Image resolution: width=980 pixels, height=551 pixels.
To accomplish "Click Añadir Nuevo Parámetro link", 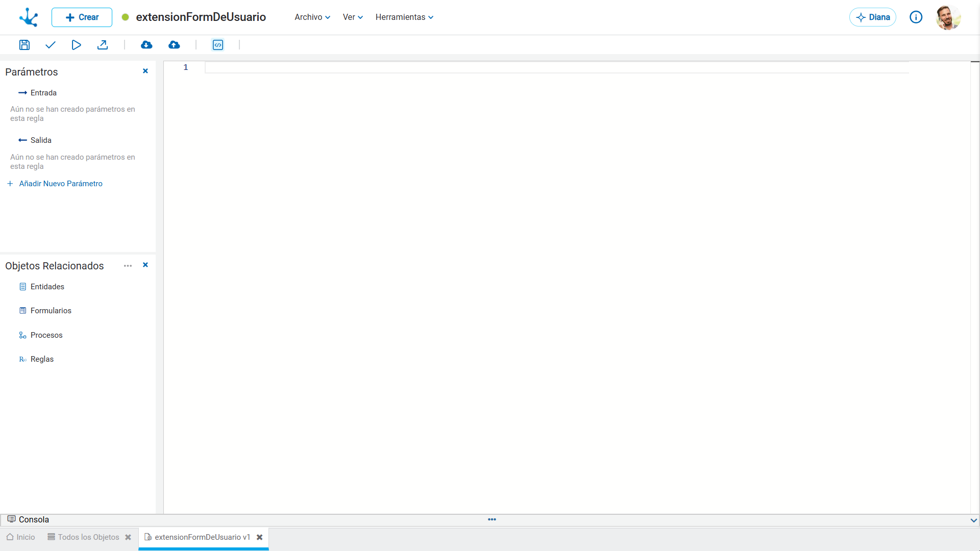I will 61,184.
